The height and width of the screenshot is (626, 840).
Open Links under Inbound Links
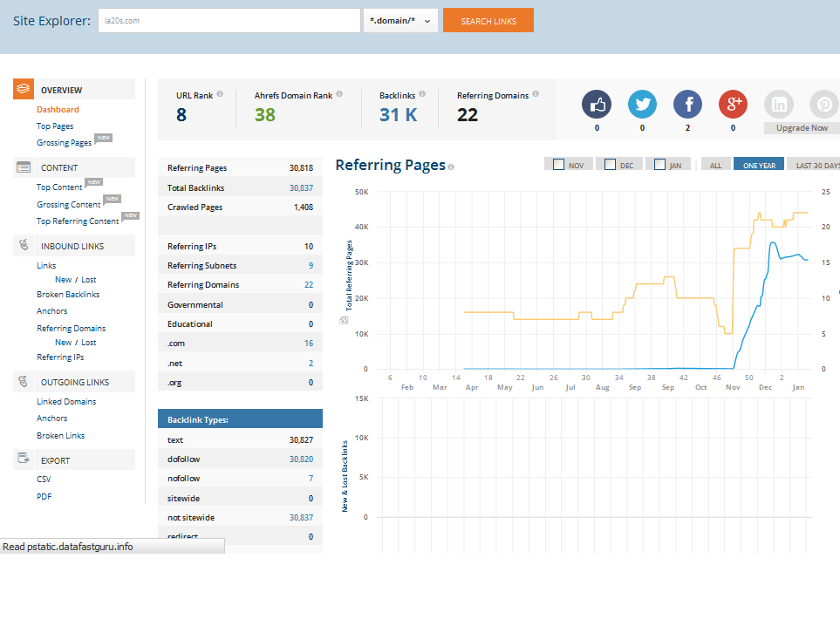(x=46, y=266)
